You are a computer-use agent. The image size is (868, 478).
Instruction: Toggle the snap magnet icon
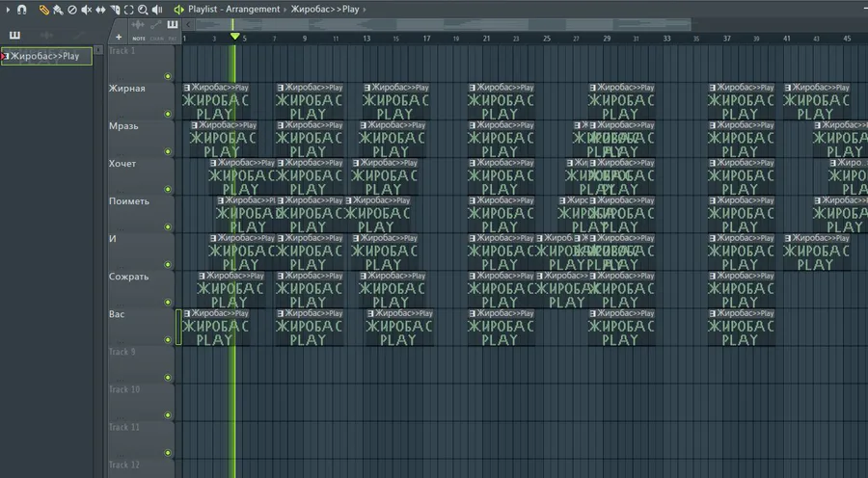click(21, 10)
